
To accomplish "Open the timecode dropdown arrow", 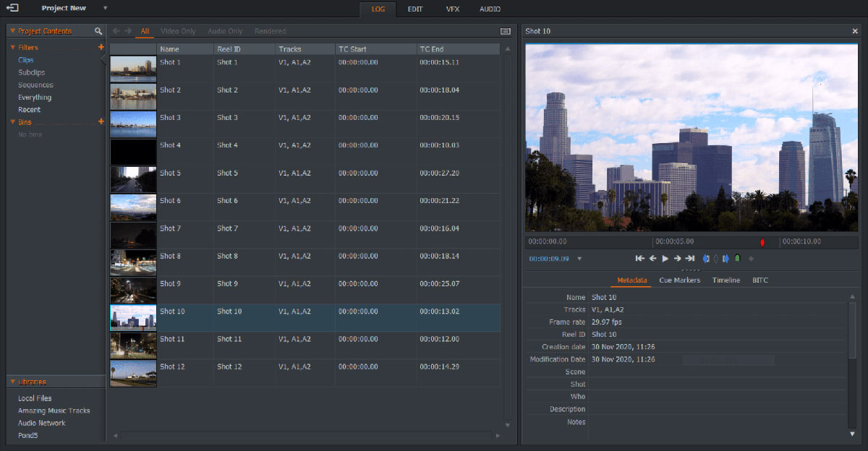I will pos(579,259).
